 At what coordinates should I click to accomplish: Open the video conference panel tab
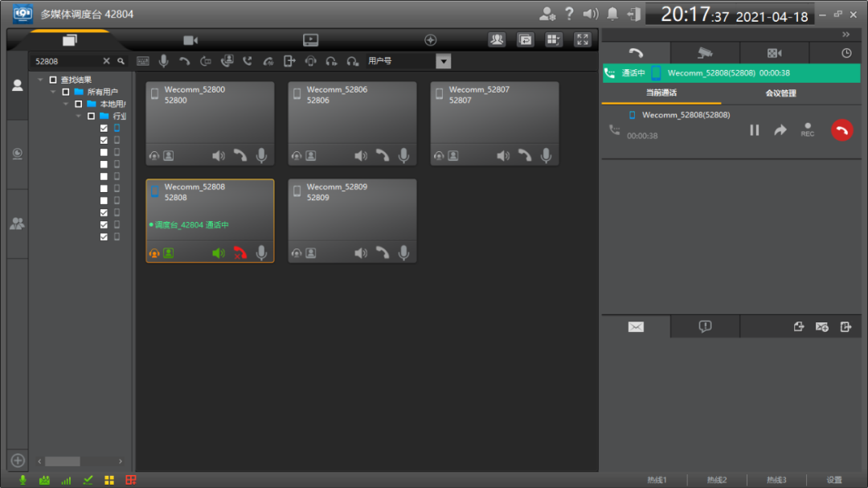pyautogui.click(x=774, y=53)
